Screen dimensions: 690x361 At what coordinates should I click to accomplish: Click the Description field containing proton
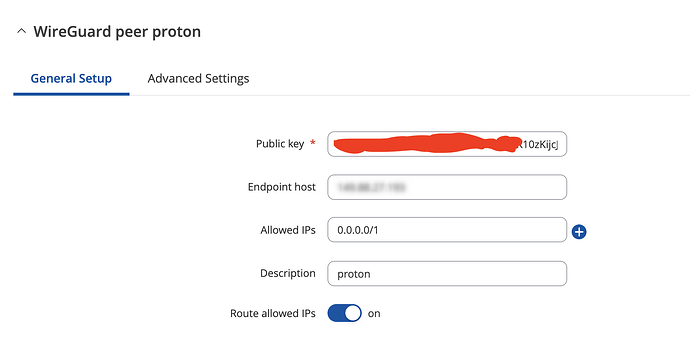[x=447, y=273]
